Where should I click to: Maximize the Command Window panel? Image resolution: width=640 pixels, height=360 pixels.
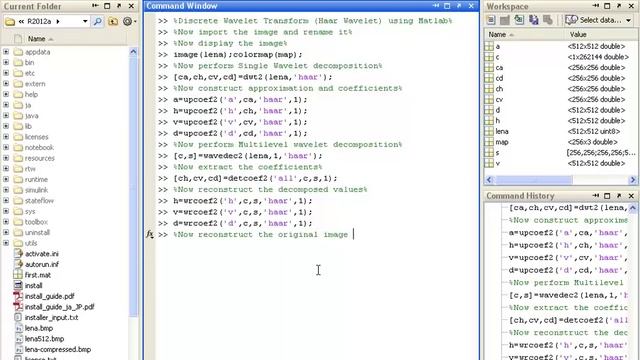point(447,6)
